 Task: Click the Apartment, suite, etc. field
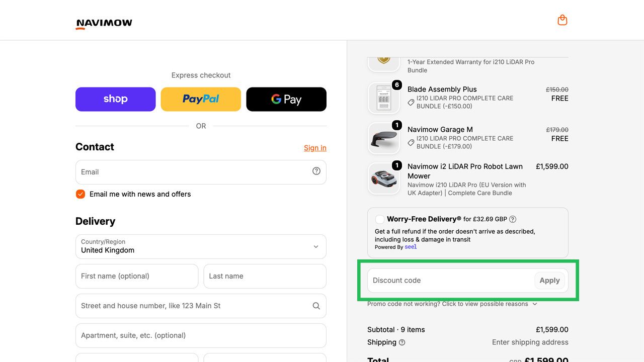(201, 335)
